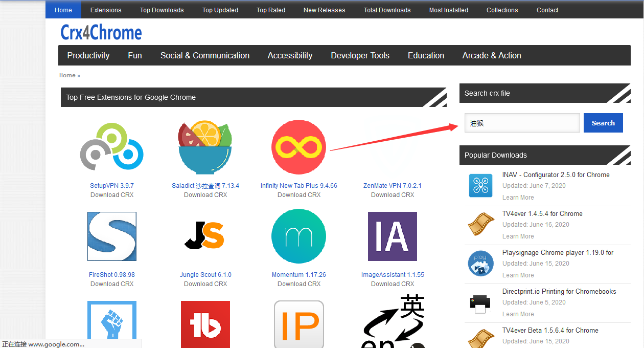Open Top Rated in the top menu
The height and width of the screenshot is (348, 644).
[x=271, y=10]
